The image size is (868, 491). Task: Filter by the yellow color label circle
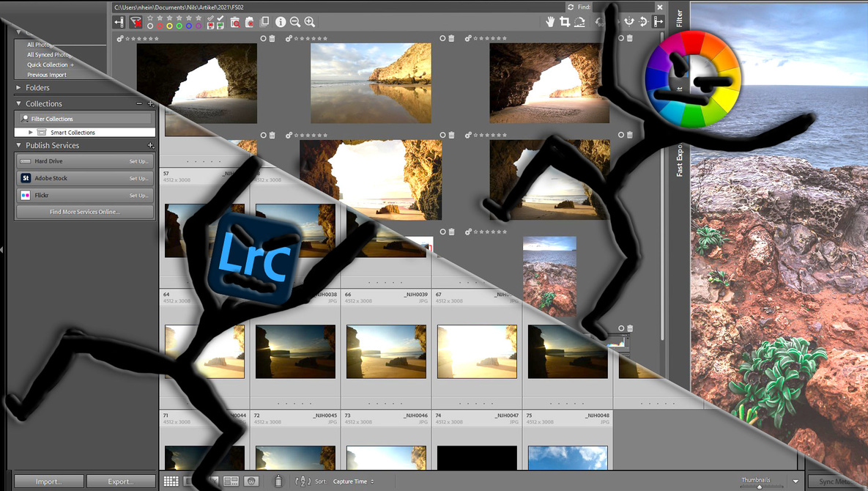point(169,26)
